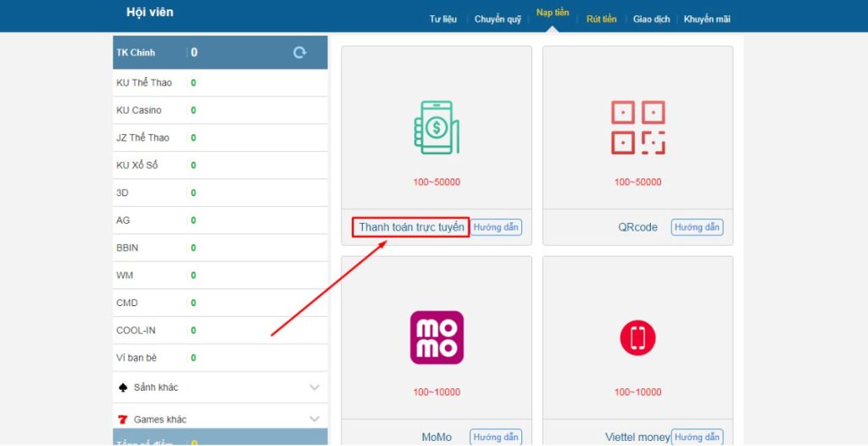Image resolution: width=868 pixels, height=446 pixels.
Task: Select the CMD wallet row
Action: (x=220, y=303)
